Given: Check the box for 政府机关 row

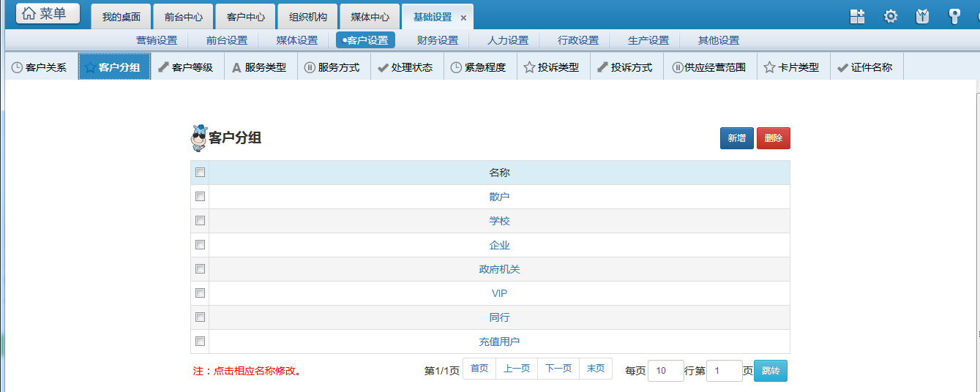Looking at the screenshot, I should tap(200, 269).
